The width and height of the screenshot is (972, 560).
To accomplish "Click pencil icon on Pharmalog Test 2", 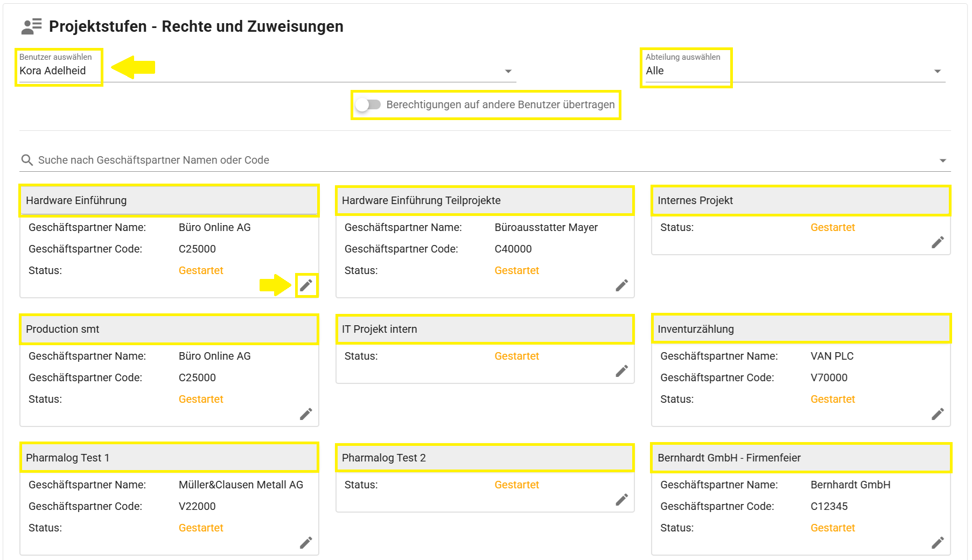I will tap(622, 500).
